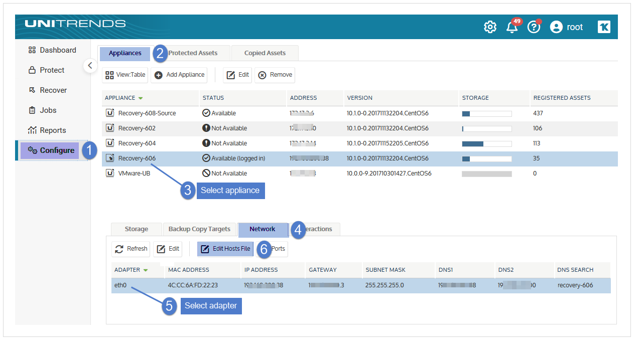Viewport: 644px width, 347px height.
Task: Select the Recovery-608-Source appliance row
Action: (x=360, y=113)
